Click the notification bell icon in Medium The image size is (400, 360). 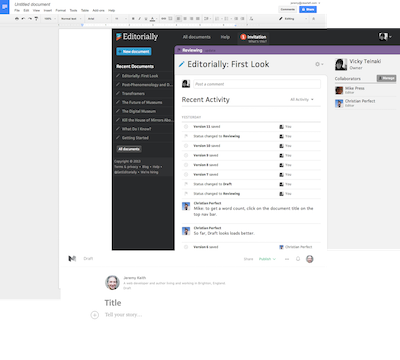(298, 259)
